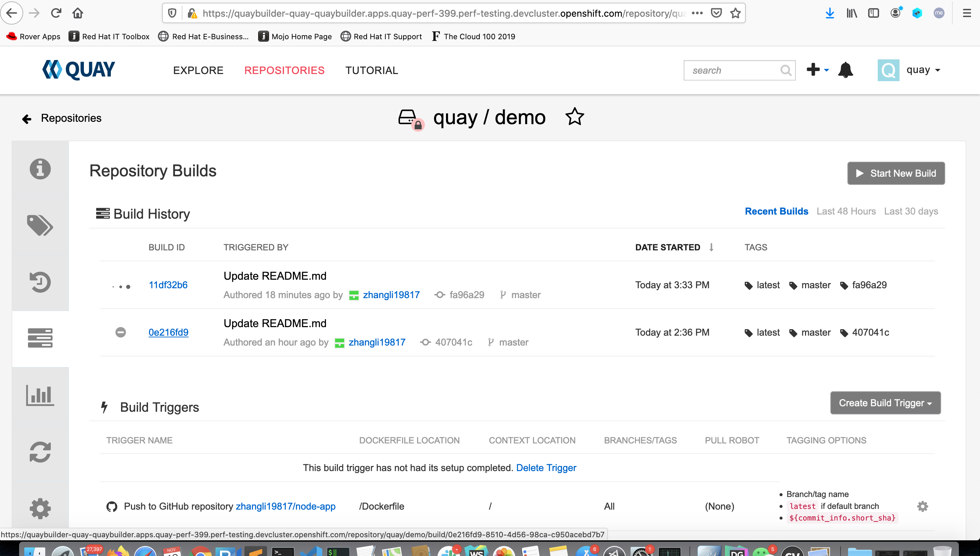
Task: Go to the EXPLORE nav item
Action: [198, 70]
